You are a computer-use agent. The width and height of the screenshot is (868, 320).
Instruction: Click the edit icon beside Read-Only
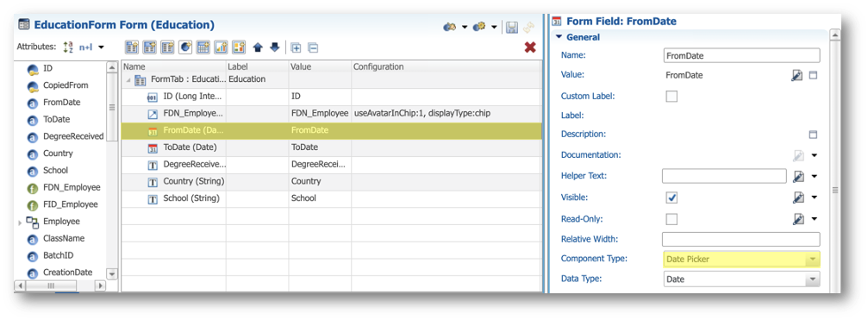(797, 219)
